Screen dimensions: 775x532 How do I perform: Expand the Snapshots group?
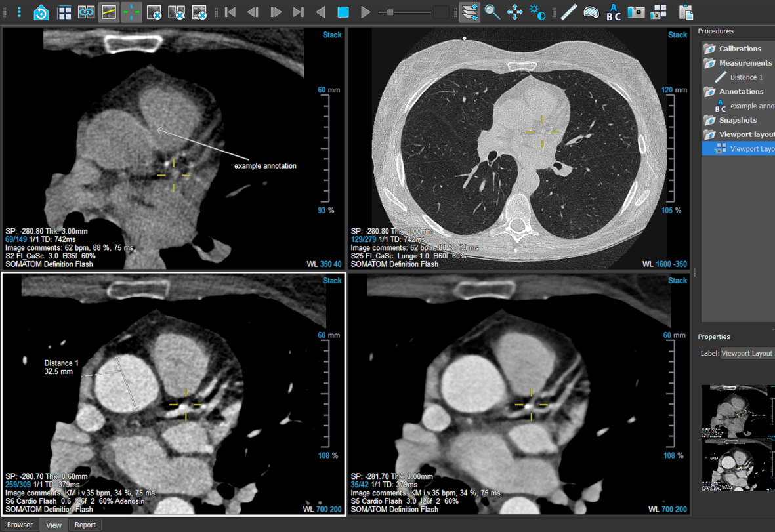736,120
